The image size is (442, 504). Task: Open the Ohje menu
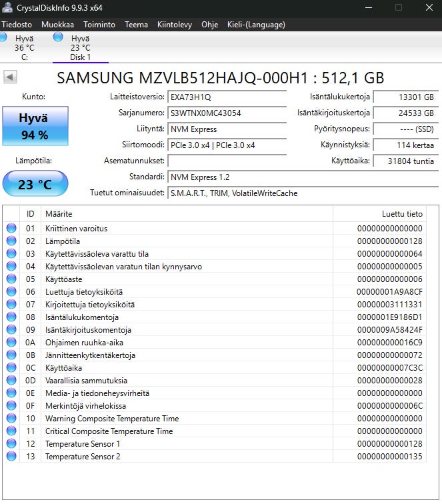click(x=209, y=25)
